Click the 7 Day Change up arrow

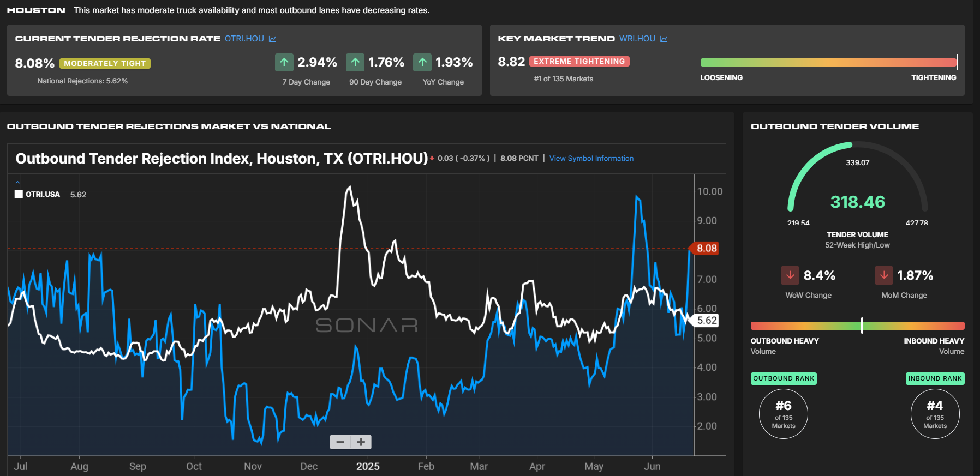(284, 62)
